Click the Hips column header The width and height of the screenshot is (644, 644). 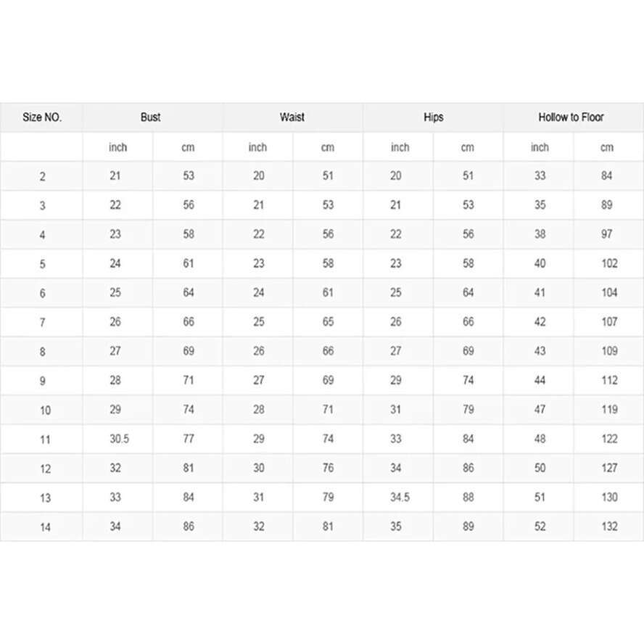(x=434, y=117)
